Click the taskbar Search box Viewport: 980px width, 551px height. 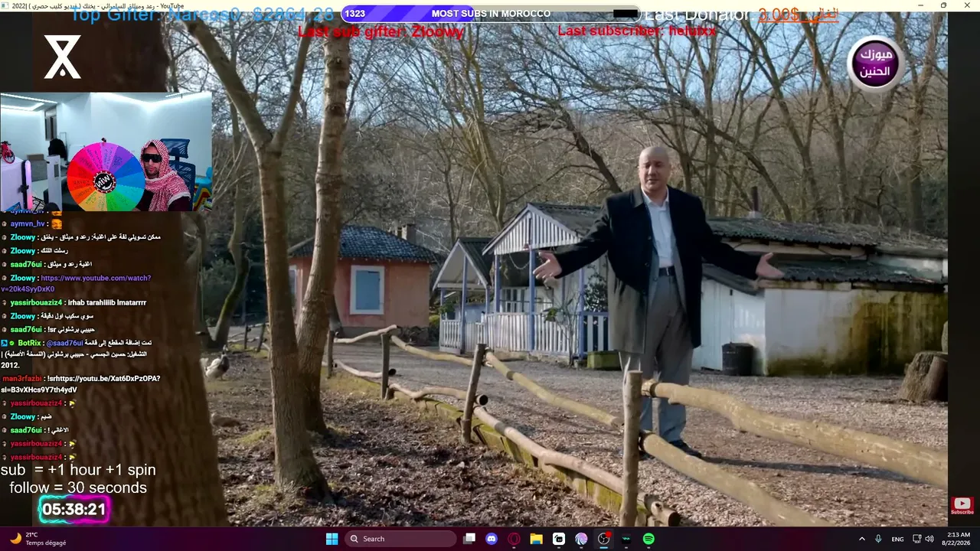coord(400,539)
